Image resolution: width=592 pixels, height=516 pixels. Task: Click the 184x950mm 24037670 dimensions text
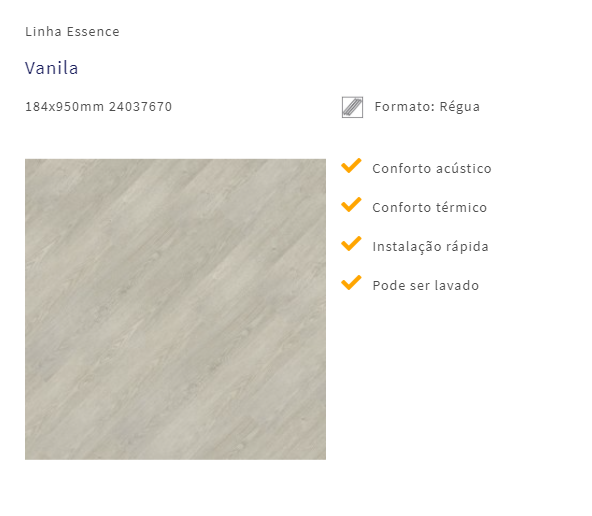tap(99, 107)
